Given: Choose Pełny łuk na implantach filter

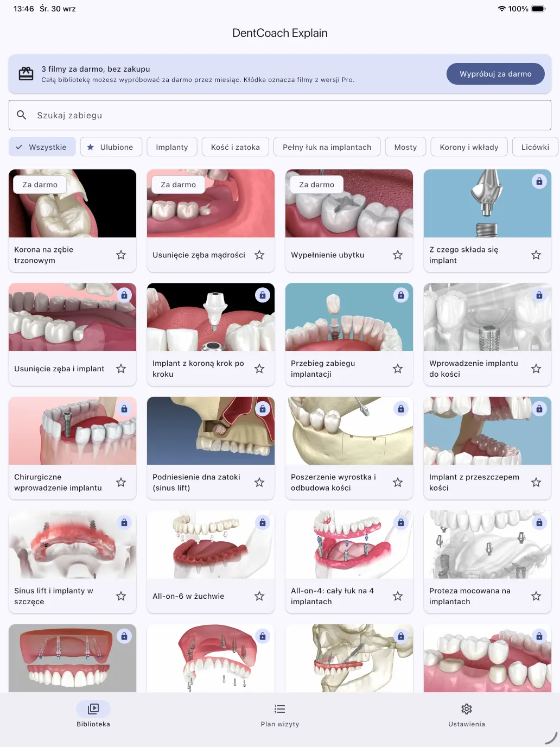Looking at the screenshot, I should 327,147.
